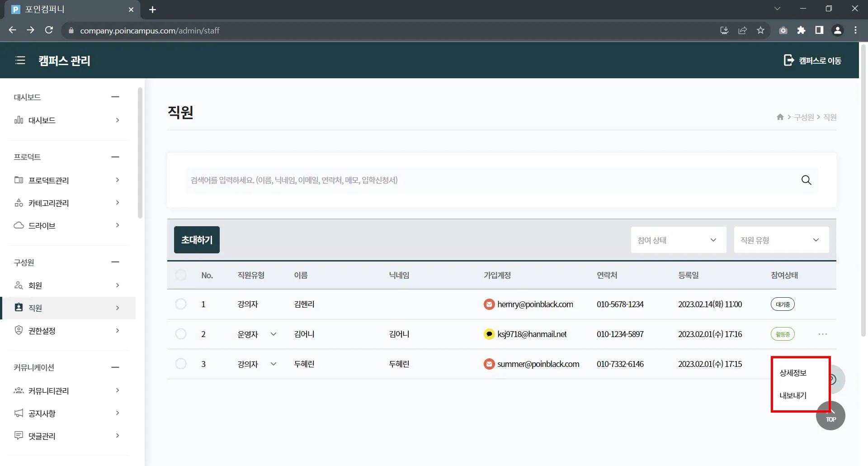
Task: Open more options for 김어니 row
Action: tap(823, 334)
